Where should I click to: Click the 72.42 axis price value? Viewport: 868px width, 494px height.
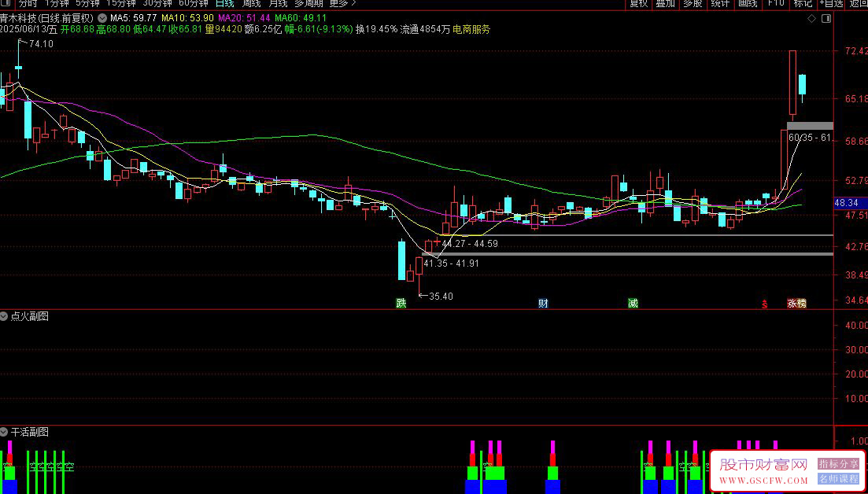click(855, 51)
